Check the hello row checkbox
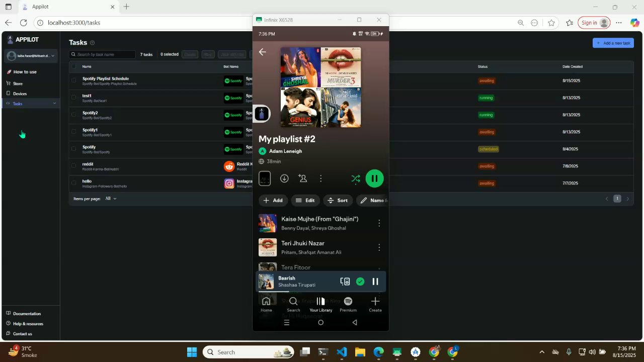The image size is (644, 362). coord(74,183)
